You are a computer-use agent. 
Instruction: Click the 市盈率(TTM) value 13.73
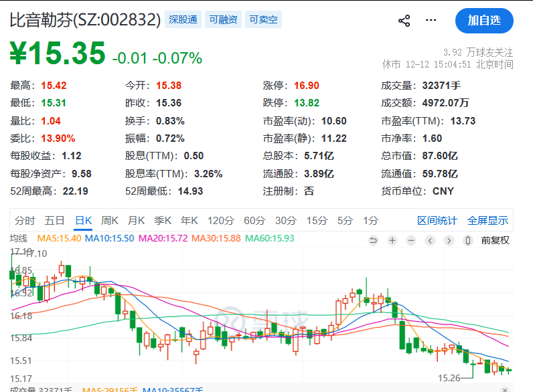(x=463, y=120)
